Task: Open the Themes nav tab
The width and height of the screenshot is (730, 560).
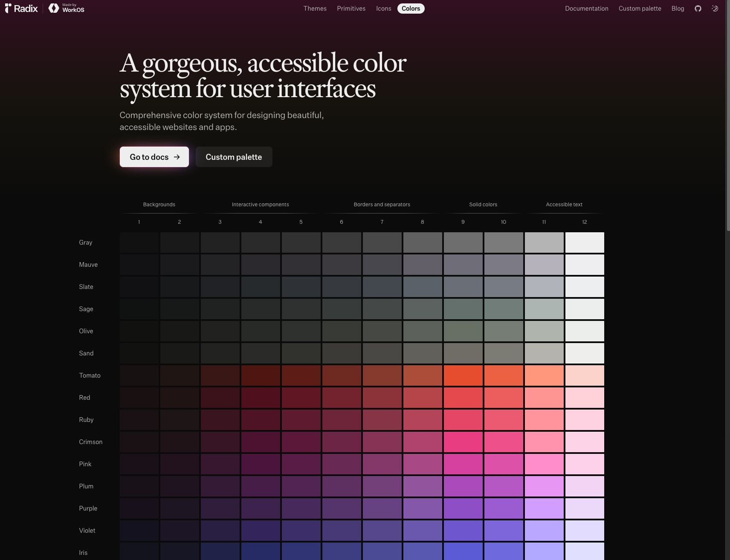Action: tap(315, 9)
